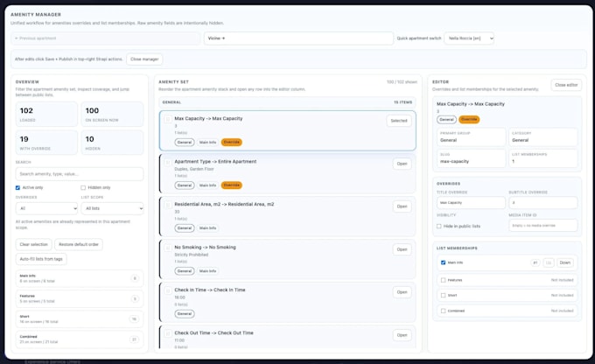Check Short list membership
The image size is (595, 364).
coord(443,295)
